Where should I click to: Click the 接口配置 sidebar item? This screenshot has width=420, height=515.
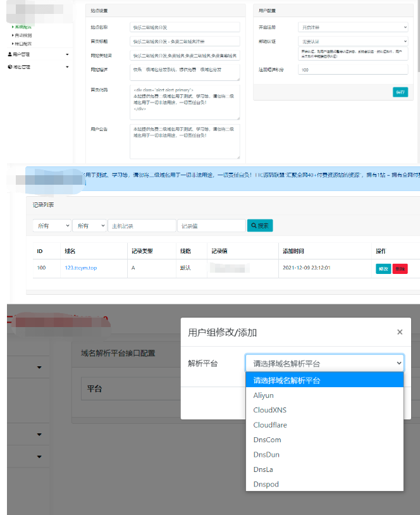click(23, 44)
